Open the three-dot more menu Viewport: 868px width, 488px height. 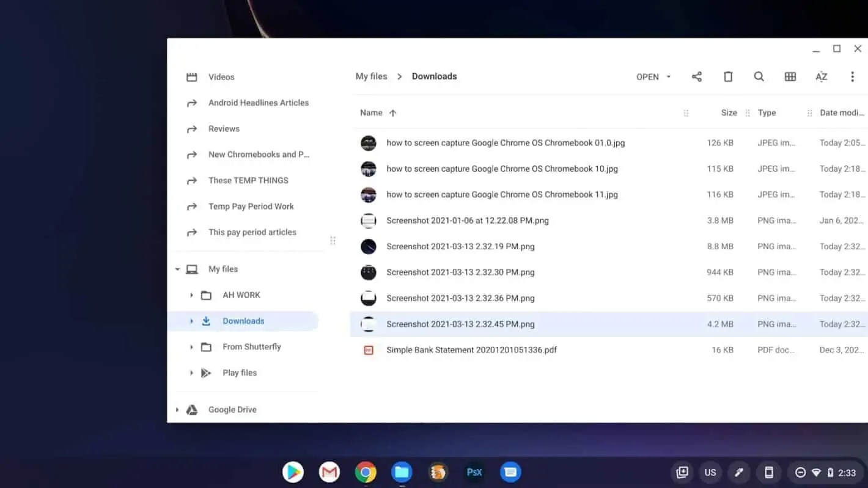tap(852, 76)
